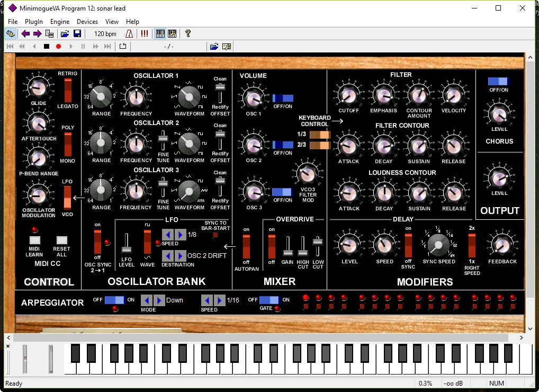
Task: Toggle the OSC 3 volume OFF/ON switch
Action: [283, 192]
